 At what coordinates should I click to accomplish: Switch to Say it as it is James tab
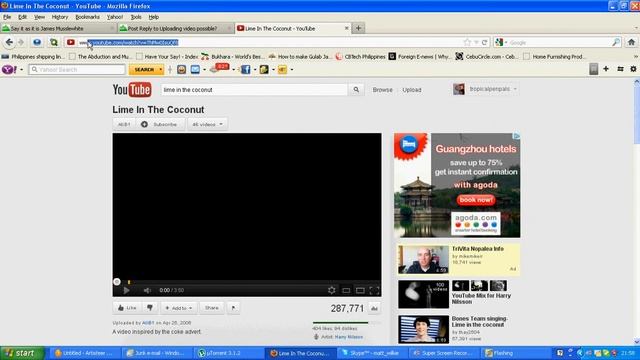click(x=58, y=28)
